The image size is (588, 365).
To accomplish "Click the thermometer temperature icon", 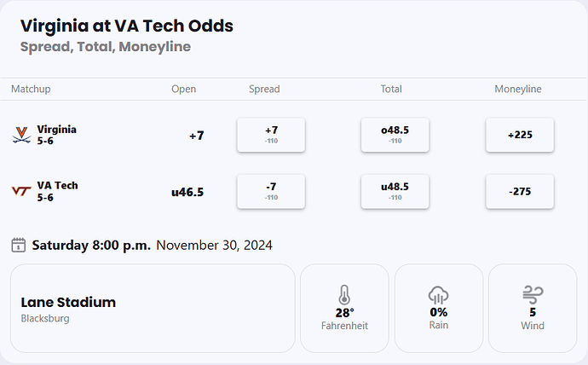I will (344, 295).
